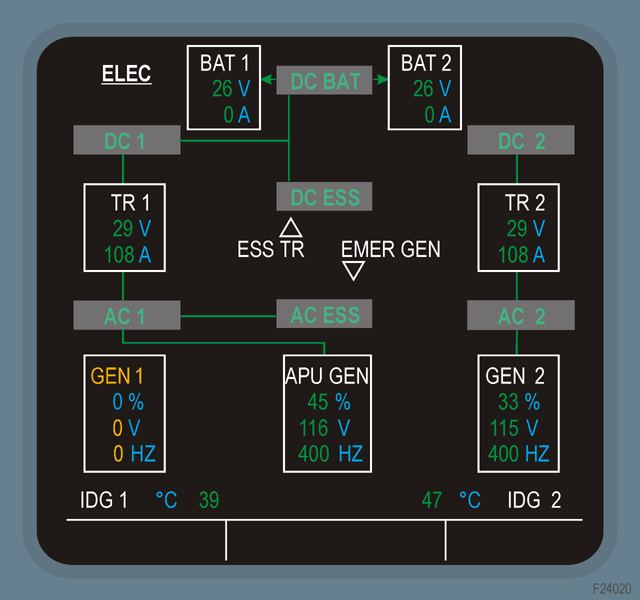640x600 pixels.
Task: Click the BAT 1 indicator box
Action: pos(223,88)
